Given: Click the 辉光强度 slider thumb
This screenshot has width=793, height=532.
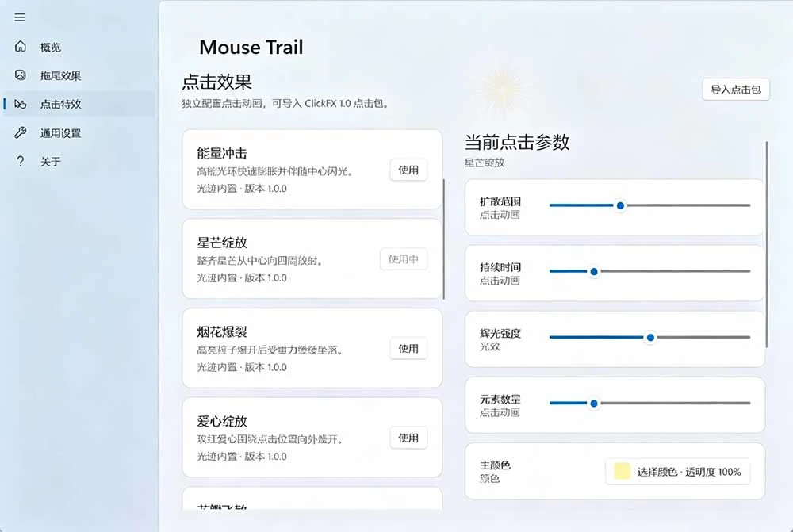Looking at the screenshot, I should click(x=650, y=337).
